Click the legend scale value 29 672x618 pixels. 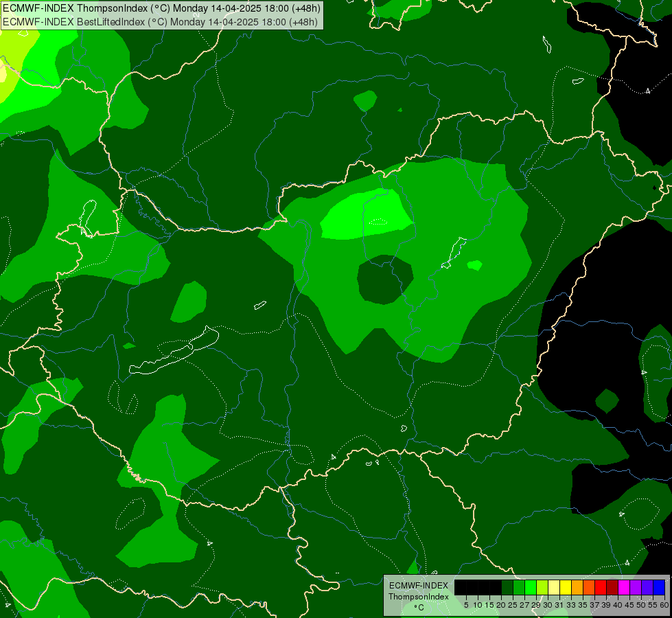pos(535,605)
